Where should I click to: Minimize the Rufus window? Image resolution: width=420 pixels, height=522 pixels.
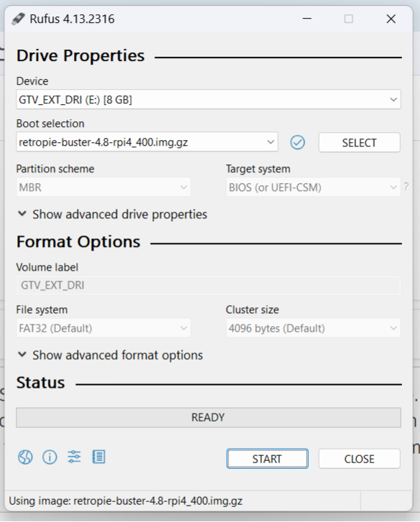(x=307, y=19)
